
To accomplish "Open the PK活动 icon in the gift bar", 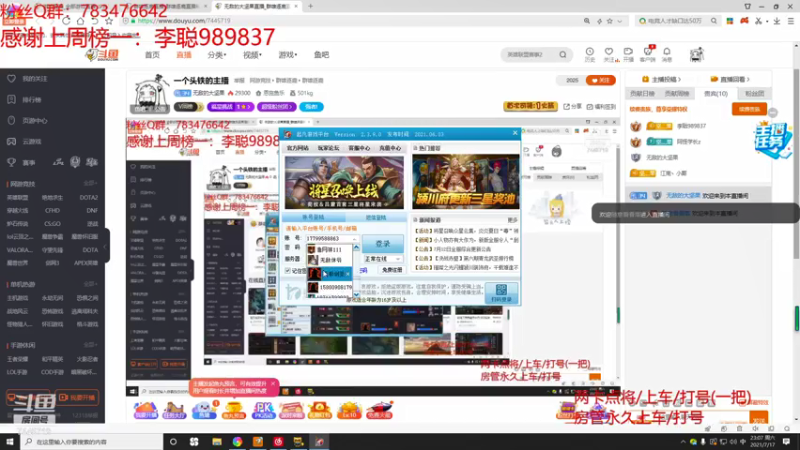I will click(x=263, y=410).
